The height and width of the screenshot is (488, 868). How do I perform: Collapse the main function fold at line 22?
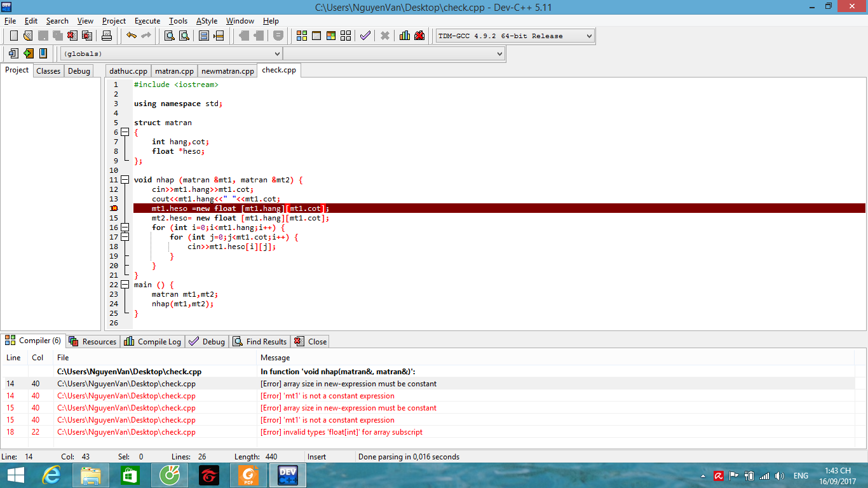125,285
